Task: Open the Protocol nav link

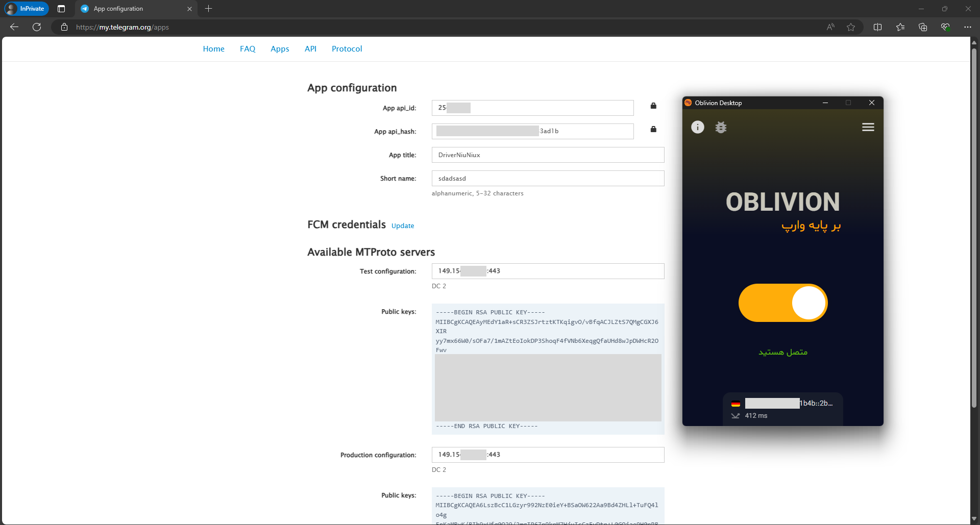Action: [x=347, y=49]
